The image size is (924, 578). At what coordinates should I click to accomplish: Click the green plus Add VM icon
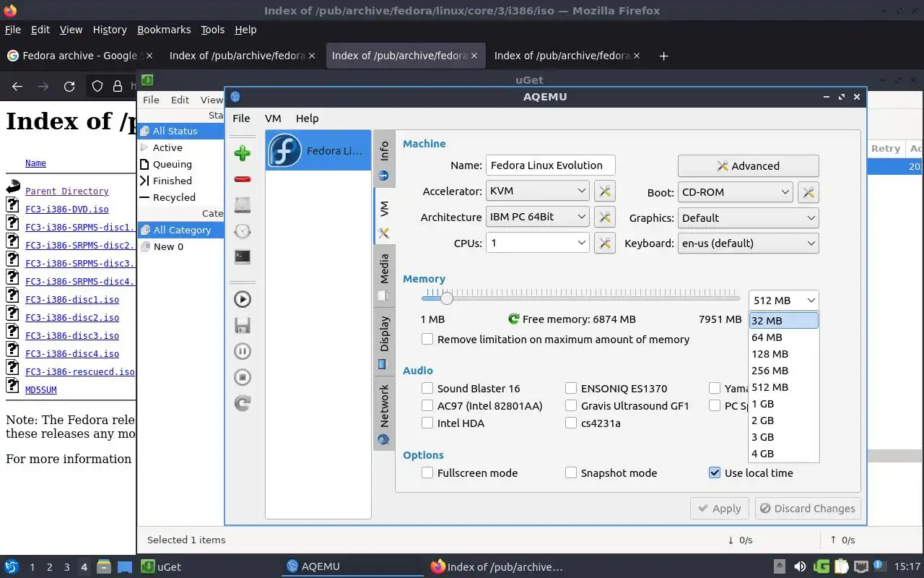click(x=243, y=152)
